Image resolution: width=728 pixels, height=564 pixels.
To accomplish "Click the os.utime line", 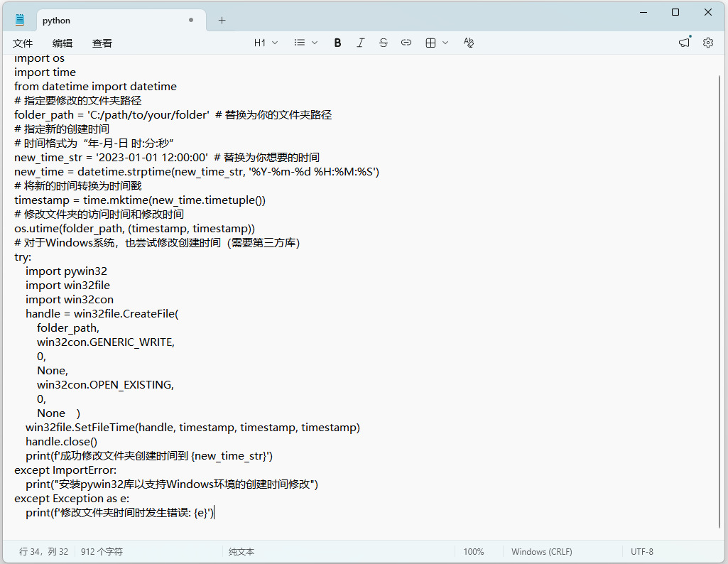I will (135, 229).
